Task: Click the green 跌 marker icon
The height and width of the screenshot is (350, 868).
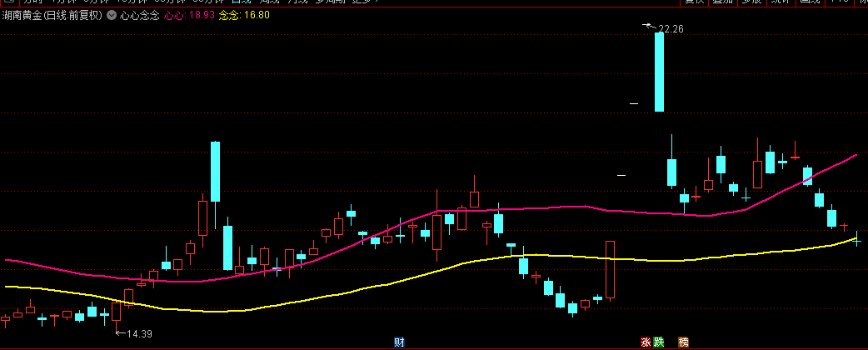Action: point(658,342)
